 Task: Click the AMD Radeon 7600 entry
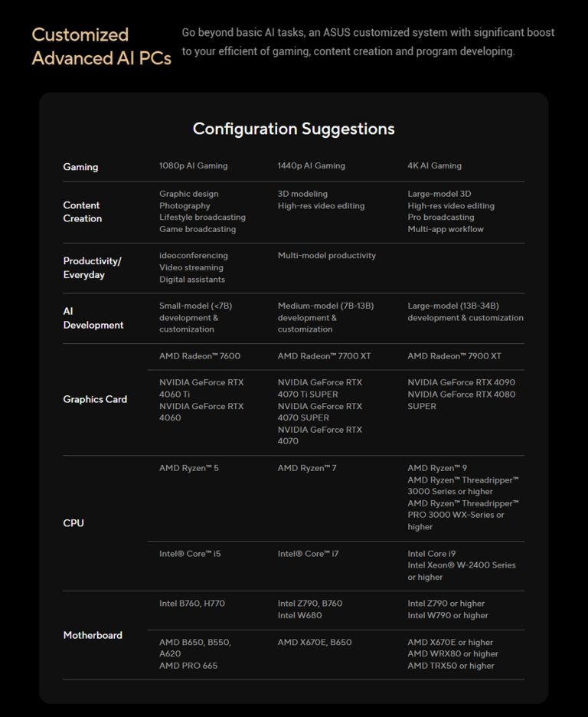(x=200, y=355)
